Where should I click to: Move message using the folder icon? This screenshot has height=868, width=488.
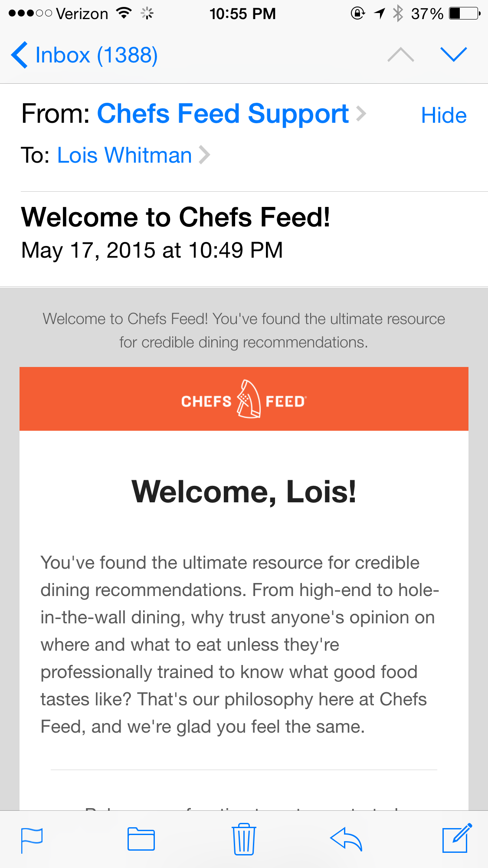[x=141, y=839]
